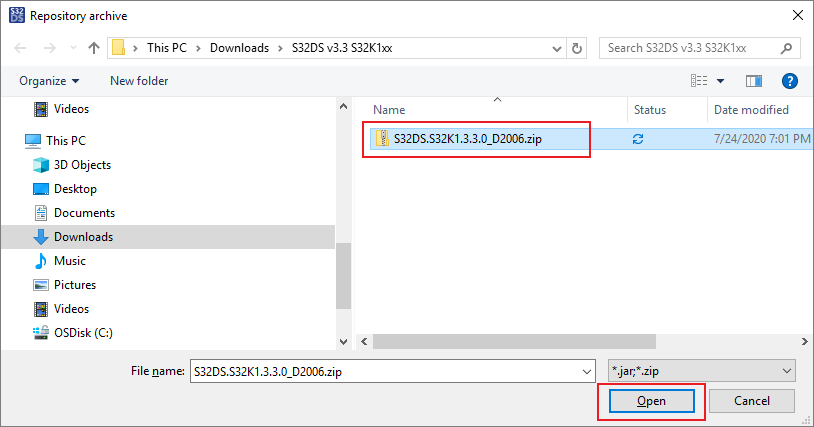This screenshot has height=427, width=814.
Task: Create a New folder
Action: (139, 81)
